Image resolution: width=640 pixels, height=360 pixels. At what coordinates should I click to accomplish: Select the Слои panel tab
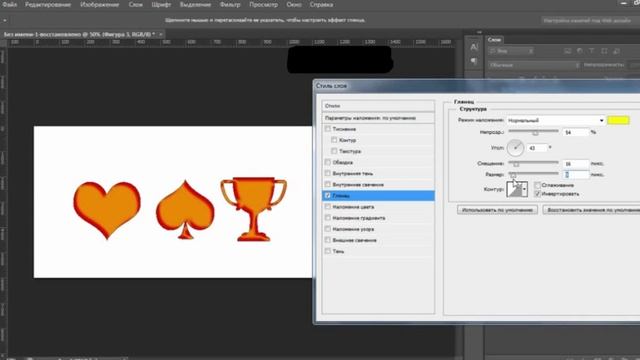(494, 40)
